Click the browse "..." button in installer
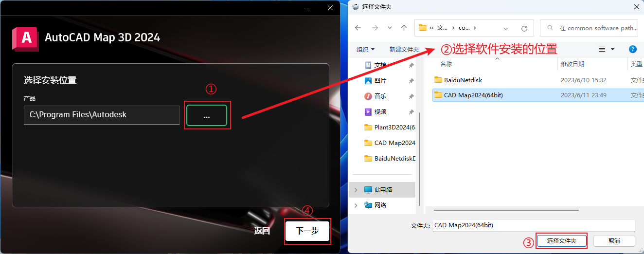The width and height of the screenshot is (644, 254). click(x=207, y=115)
